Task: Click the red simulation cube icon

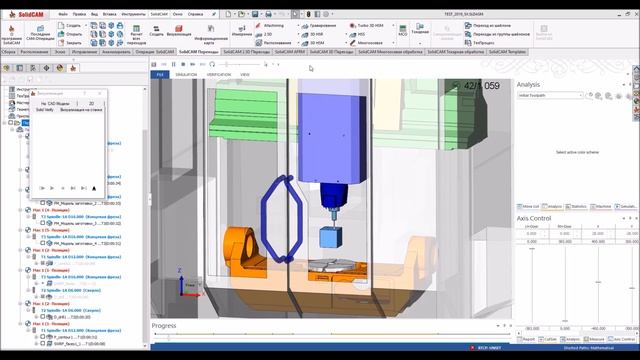Action: (178, 28)
